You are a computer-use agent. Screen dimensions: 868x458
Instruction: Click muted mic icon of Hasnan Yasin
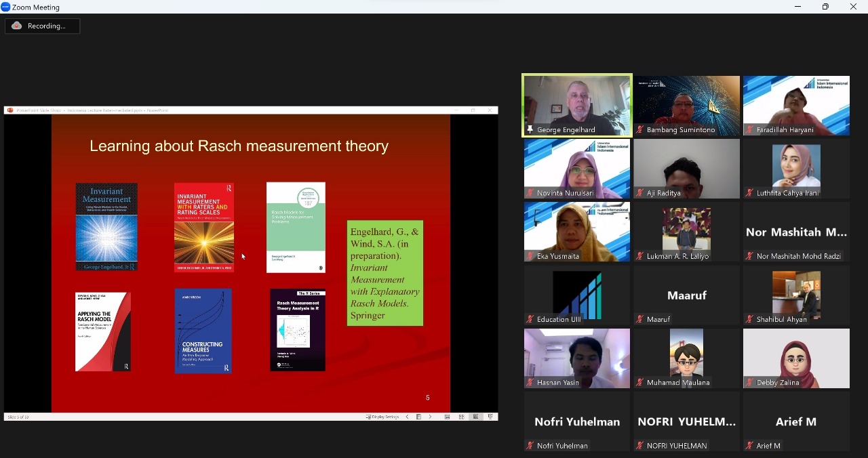pos(530,382)
